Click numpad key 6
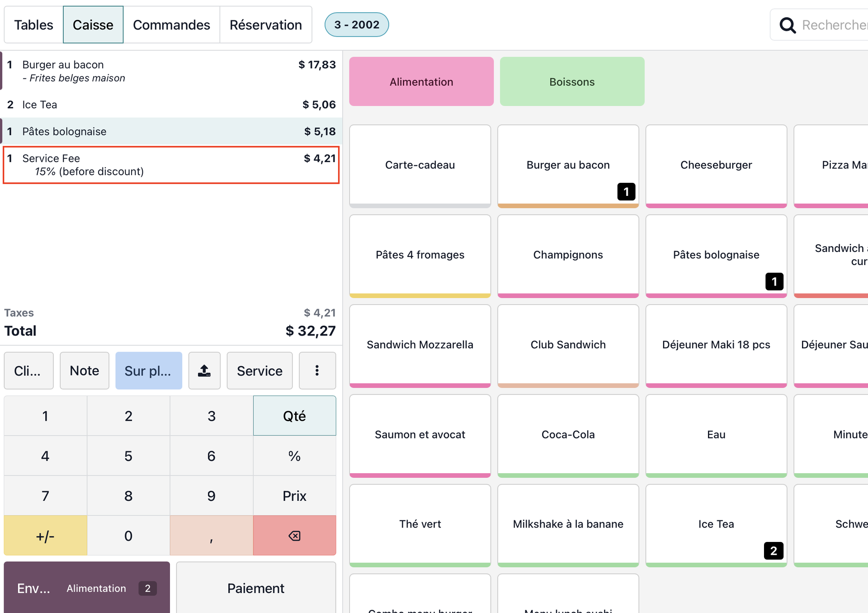868x613 pixels. [x=212, y=456]
